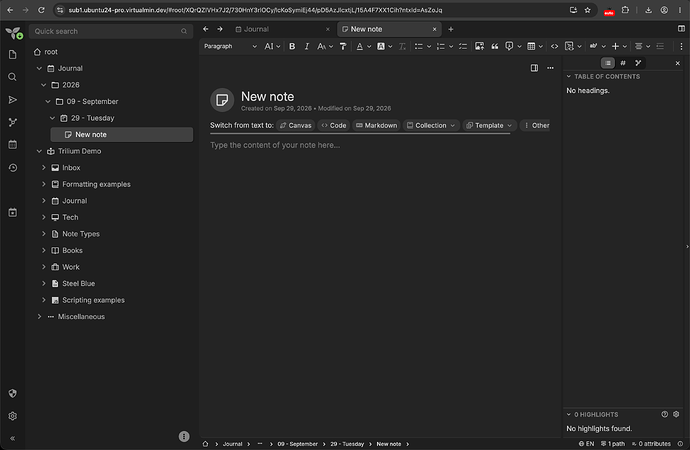Screen dimensions: 690x450
Task: Select the hash attributes view in right panel
Action: click(x=623, y=63)
